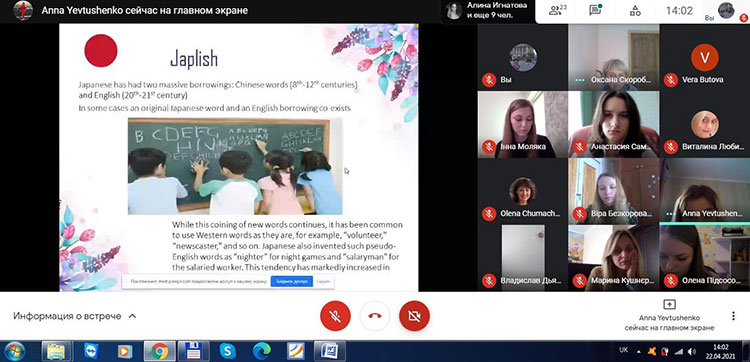Screen dimensions: 750x362
Task: Select Оксана Скороб video tile
Action: (x=614, y=57)
